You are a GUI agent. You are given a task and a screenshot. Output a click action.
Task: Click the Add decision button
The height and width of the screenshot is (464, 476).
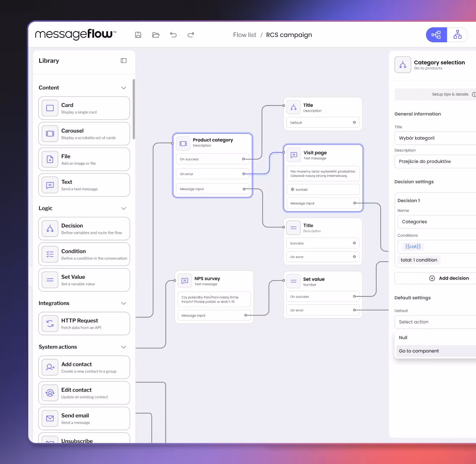450,278
